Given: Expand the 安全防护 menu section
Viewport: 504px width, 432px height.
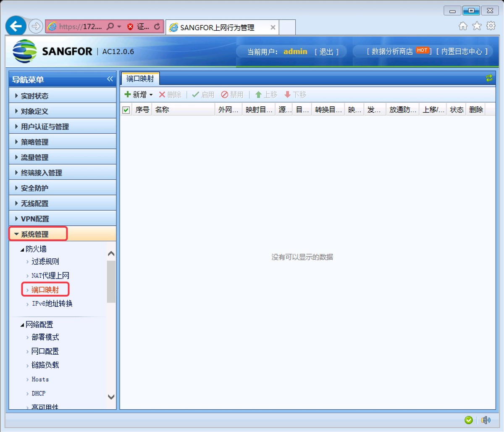Looking at the screenshot, I should click(63, 188).
